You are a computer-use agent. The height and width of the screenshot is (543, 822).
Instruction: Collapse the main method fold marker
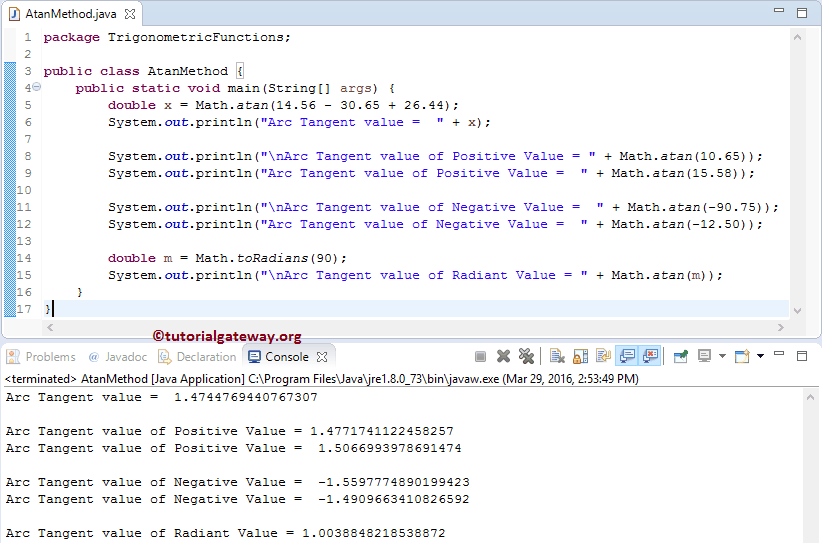[37, 87]
